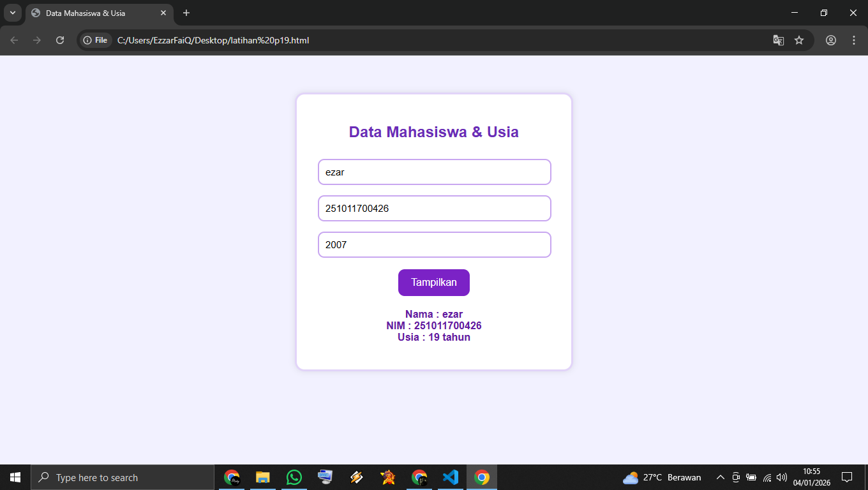Click the active Chrome taskbar icon
This screenshot has width=868, height=490.
tap(482, 477)
